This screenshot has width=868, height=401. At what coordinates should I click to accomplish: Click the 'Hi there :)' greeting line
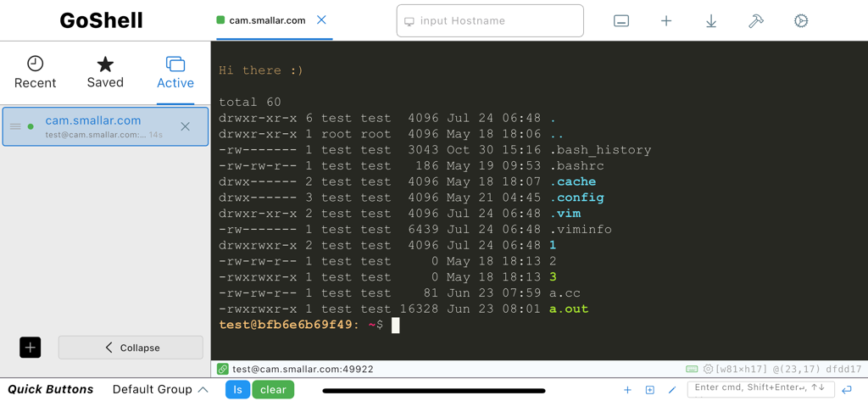coord(261,70)
